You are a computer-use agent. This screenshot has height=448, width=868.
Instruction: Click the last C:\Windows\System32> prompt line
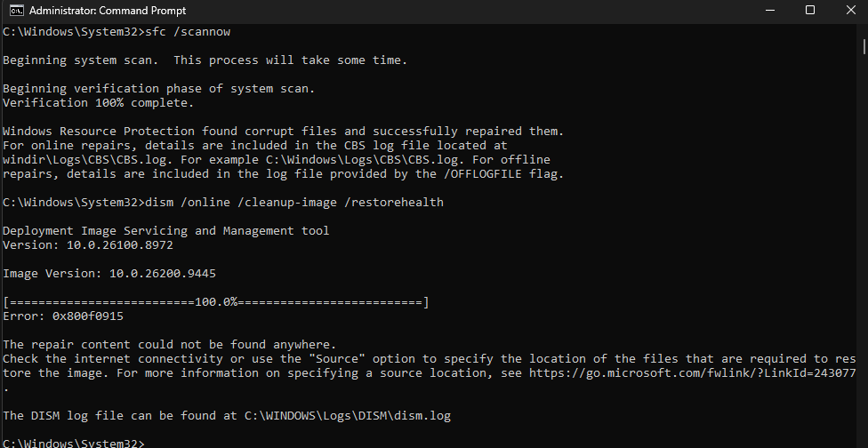(x=74, y=443)
